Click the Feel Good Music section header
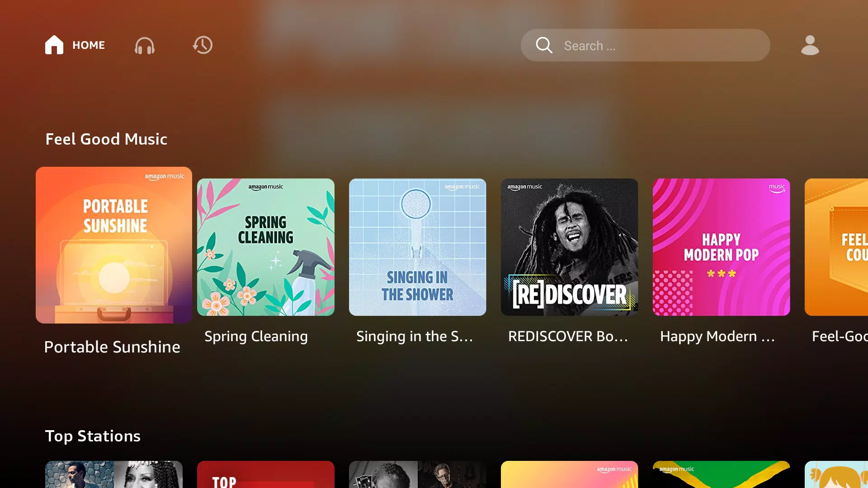The image size is (868, 488). tap(106, 139)
